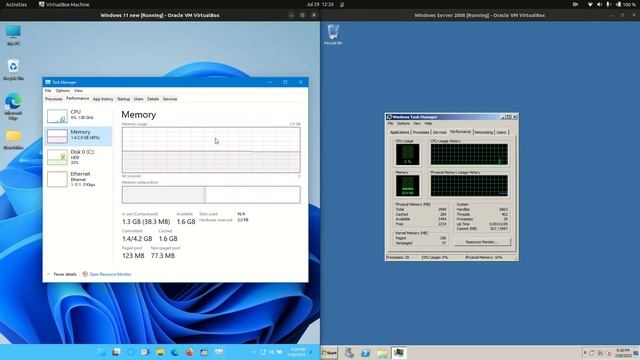This screenshot has width=640, height=360.
Task: Click the Windows 11 Start button
Action: click(x=101, y=352)
